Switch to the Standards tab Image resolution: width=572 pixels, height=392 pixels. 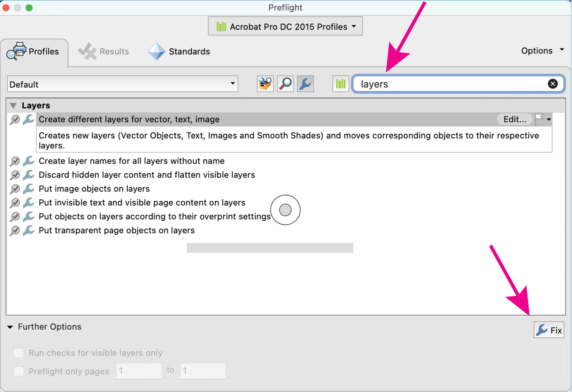tap(179, 52)
